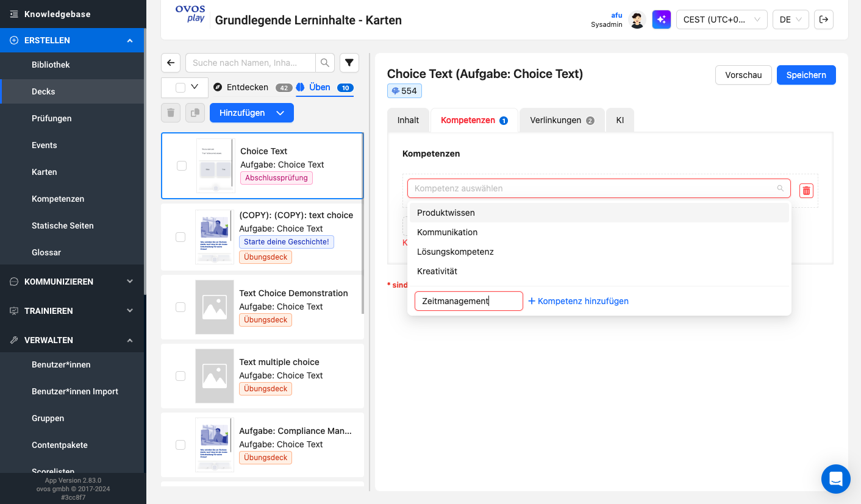This screenshot has height=504, width=861.
Task: Click the Knowledgebase menu icon
Action: [14, 13]
